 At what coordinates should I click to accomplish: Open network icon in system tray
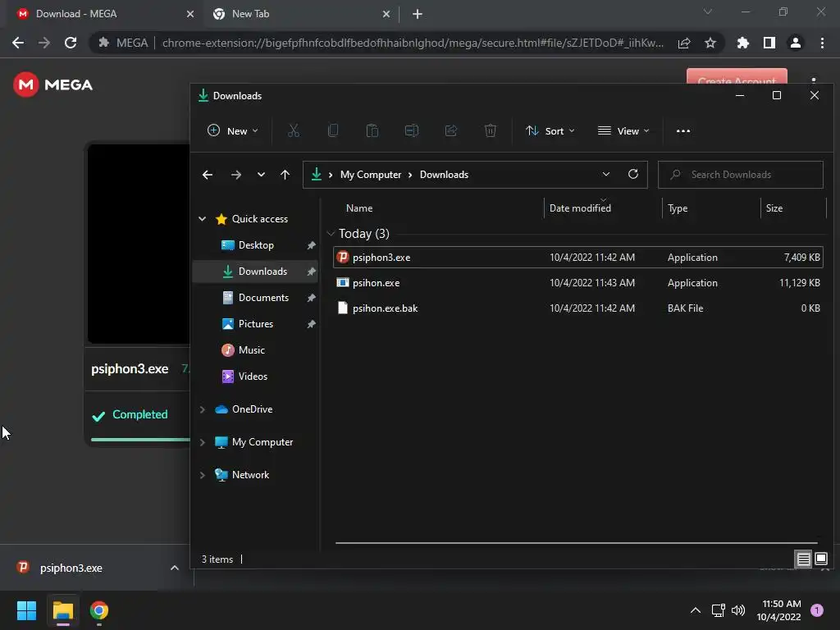[718, 610]
